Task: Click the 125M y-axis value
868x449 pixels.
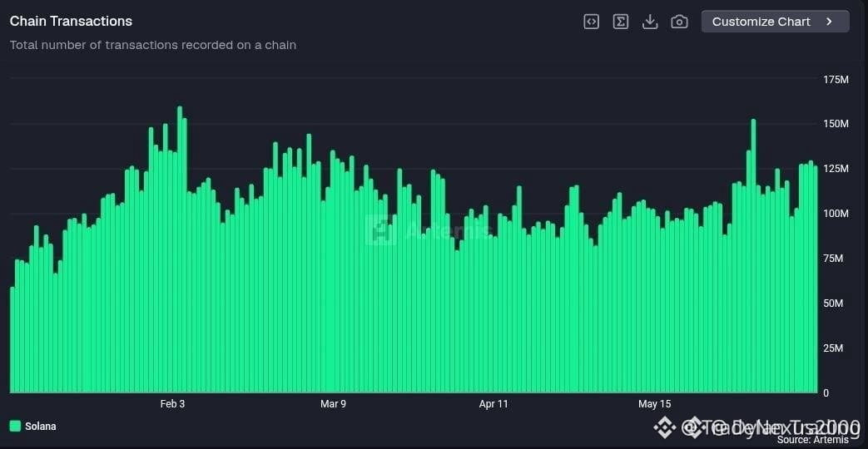Action: [x=836, y=169]
